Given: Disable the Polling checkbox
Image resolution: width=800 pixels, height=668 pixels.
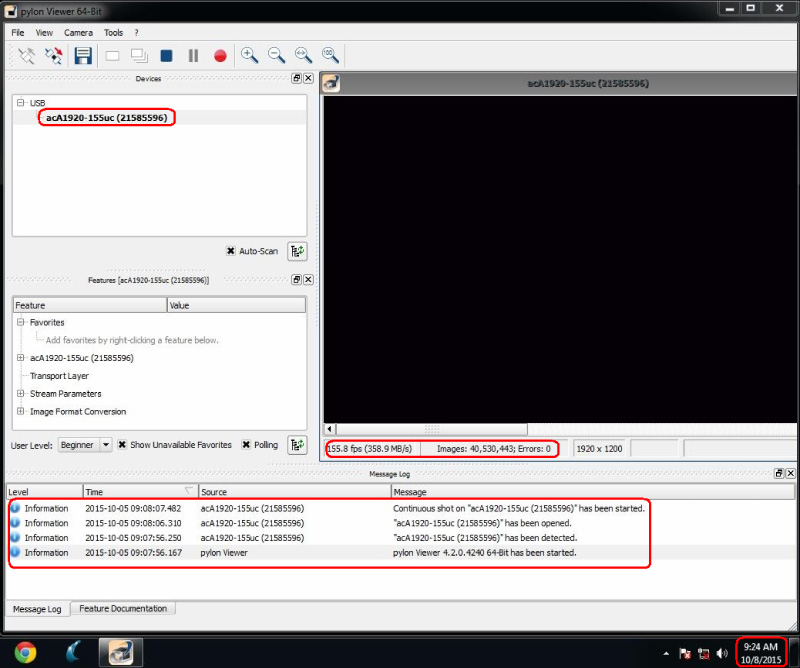Looking at the screenshot, I should (x=246, y=445).
